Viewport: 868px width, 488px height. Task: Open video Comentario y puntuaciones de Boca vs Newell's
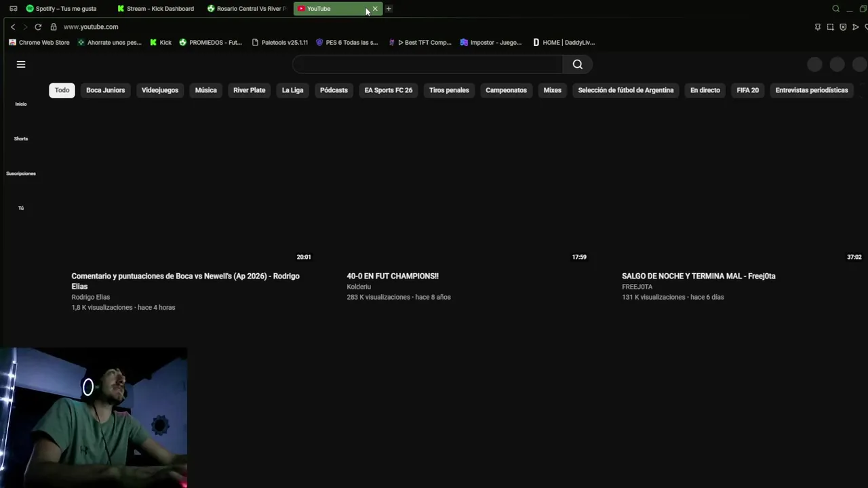pos(185,281)
